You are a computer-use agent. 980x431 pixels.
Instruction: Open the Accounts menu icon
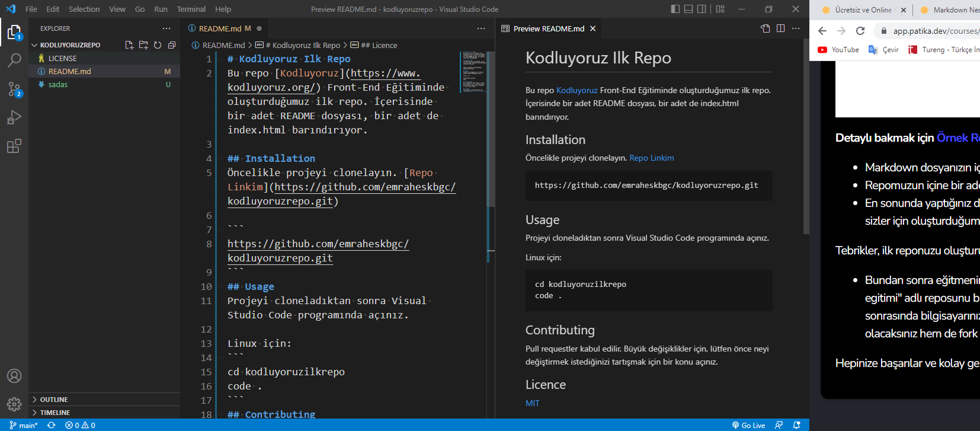pyautogui.click(x=14, y=376)
